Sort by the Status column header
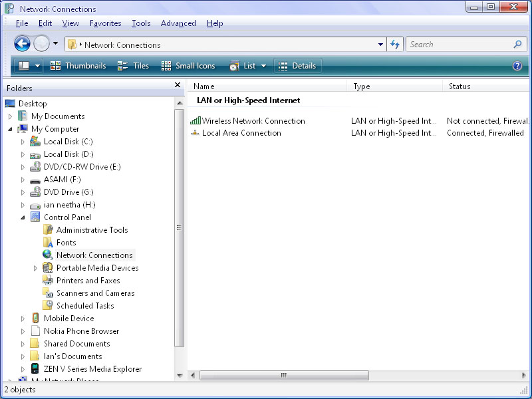Screen dimensions: 532x399 click(x=460, y=86)
